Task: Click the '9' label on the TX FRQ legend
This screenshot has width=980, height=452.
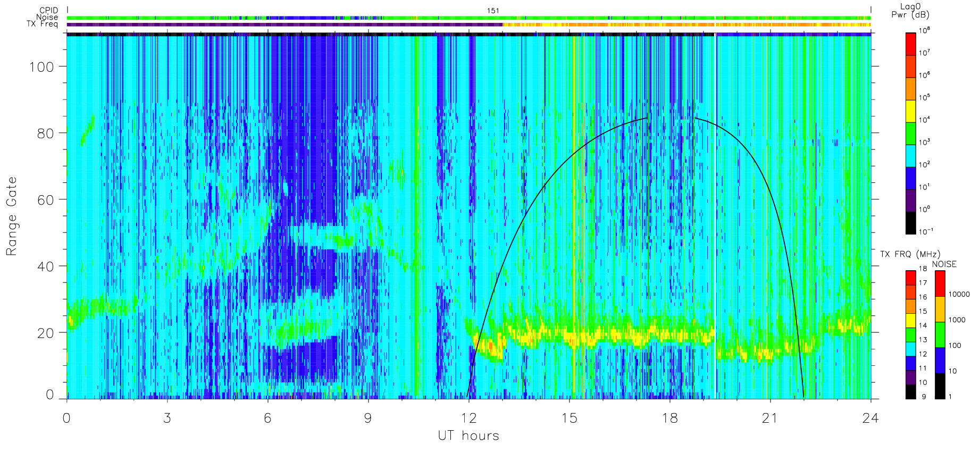Action: pos(924,397)
